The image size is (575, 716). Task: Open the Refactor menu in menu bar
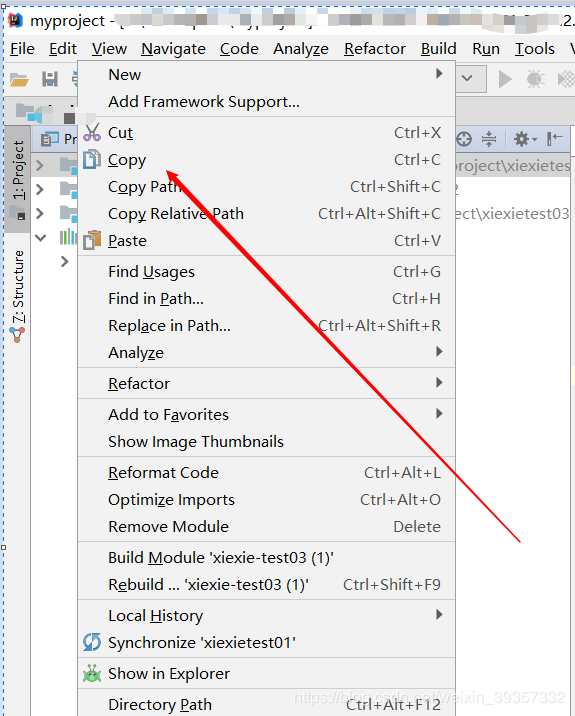(x=375, y=48)
